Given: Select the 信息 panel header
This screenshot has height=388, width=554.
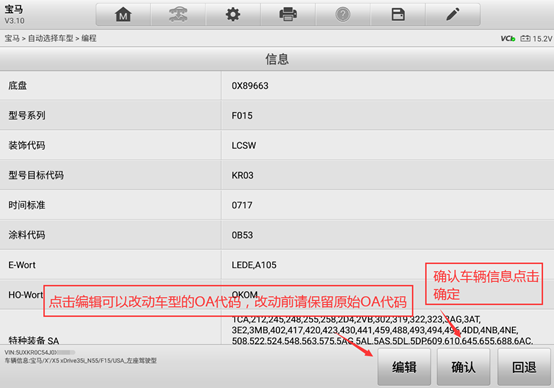Looking at the screenshot, I should pyautogui.click(x=277, y=59).
